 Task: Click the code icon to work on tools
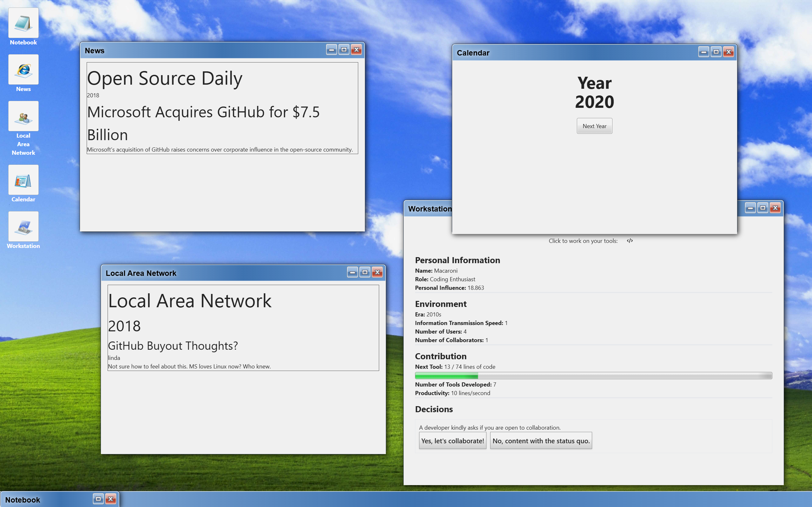(630, 241)
